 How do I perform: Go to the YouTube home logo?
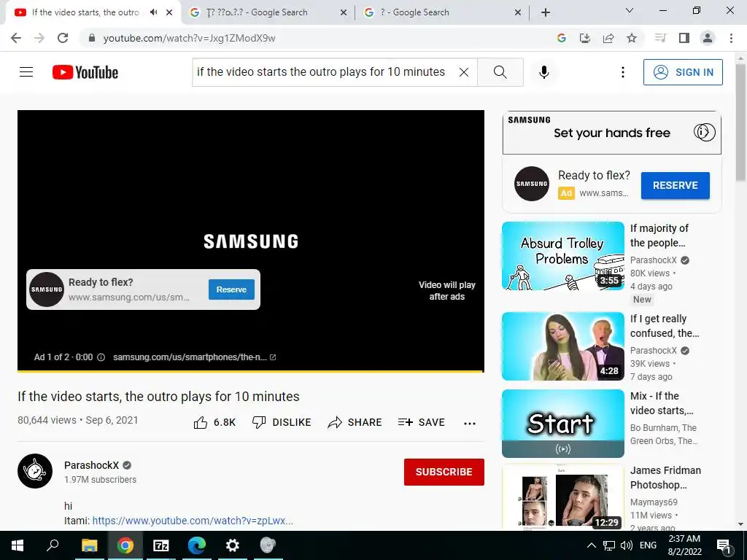point(85,72)
